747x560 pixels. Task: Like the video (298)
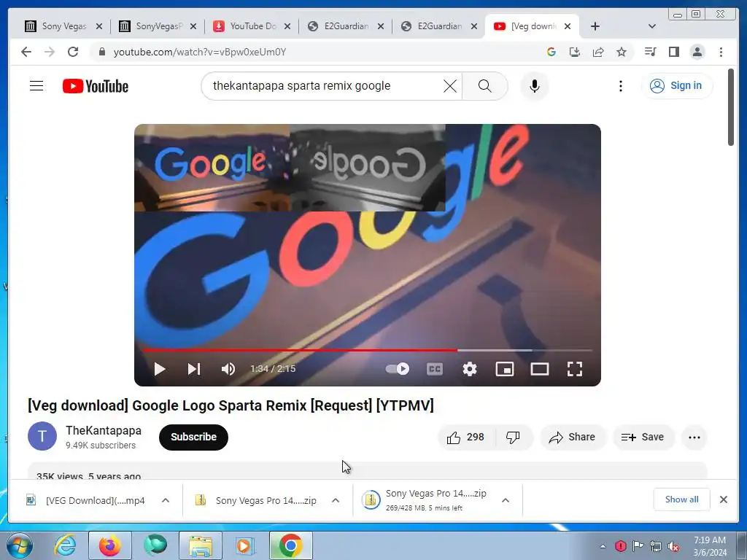466,437
